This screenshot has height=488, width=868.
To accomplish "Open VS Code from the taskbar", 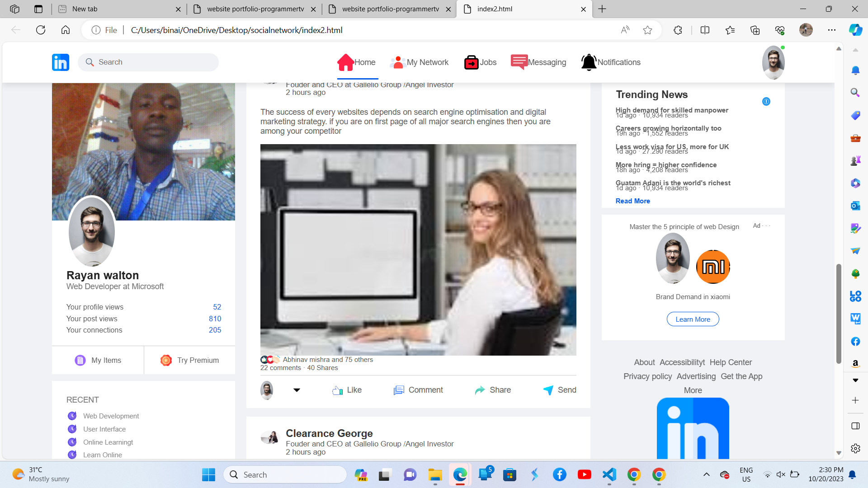I will tap(609, 474).
